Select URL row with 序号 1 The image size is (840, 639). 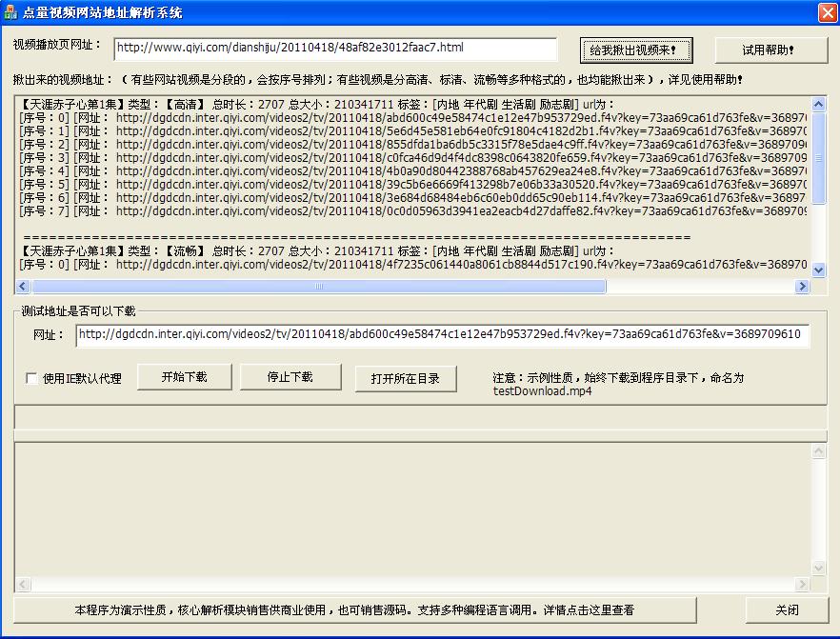pos(412,131)
